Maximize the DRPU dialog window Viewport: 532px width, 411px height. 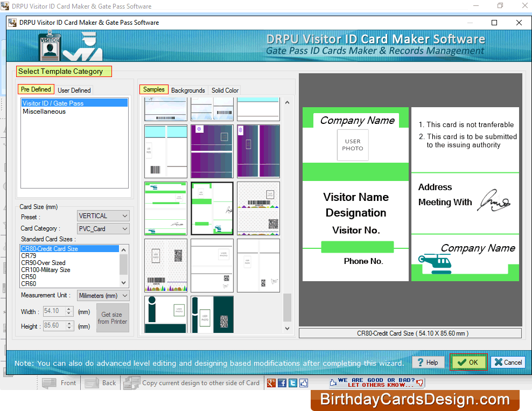pyautogui.click(x=494, y=23)
